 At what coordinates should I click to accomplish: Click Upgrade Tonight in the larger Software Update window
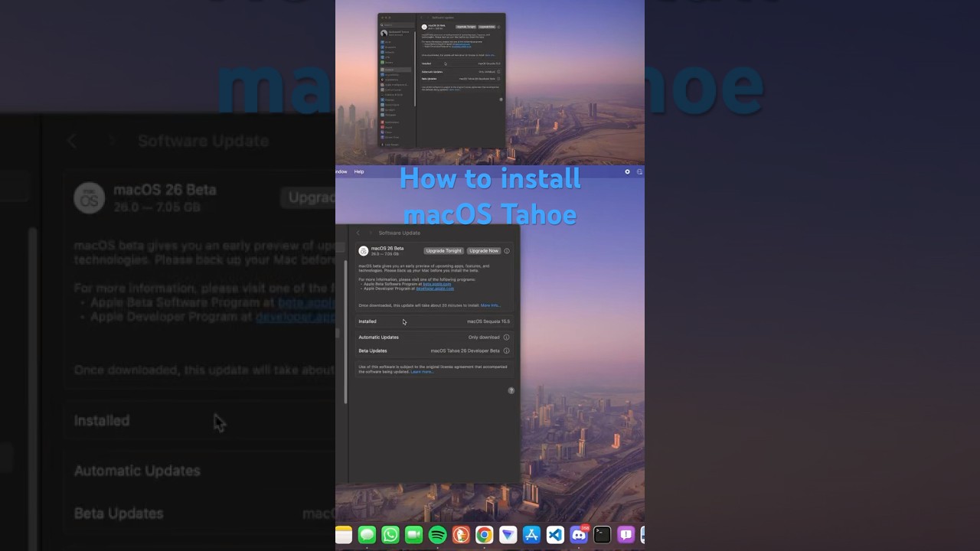[444, 251]
